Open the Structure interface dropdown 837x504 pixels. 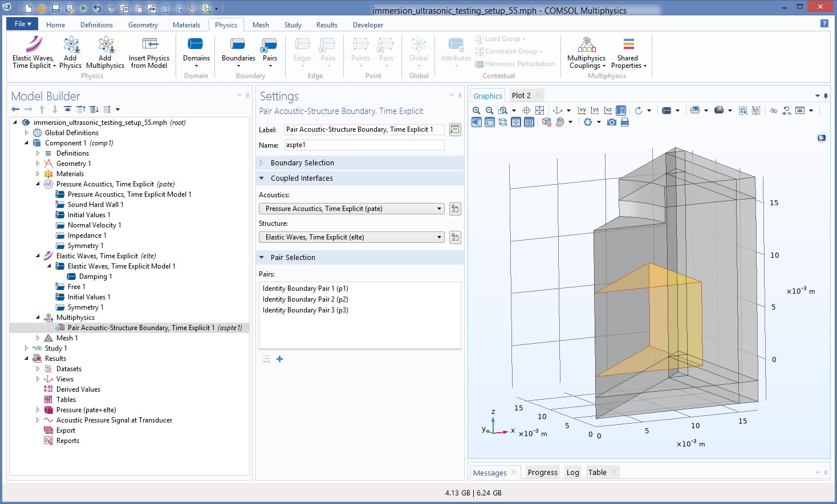[x=351, y=237]
